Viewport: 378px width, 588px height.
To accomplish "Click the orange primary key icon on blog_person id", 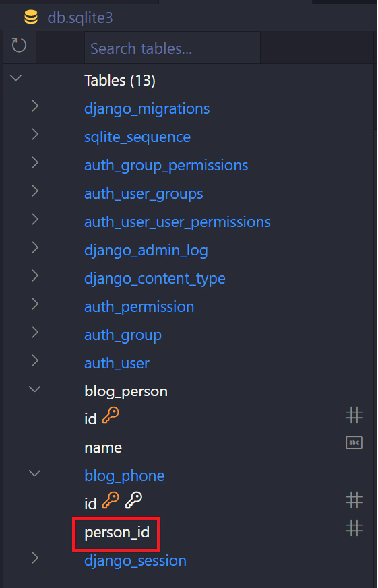I will 111,415.
